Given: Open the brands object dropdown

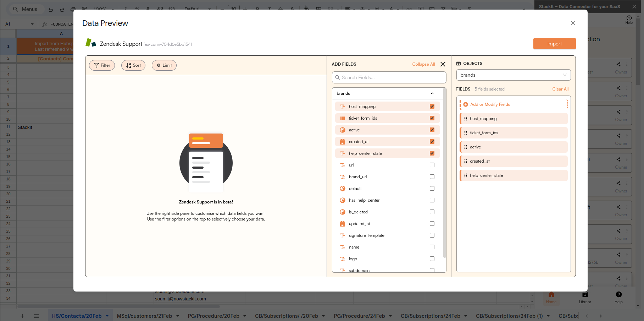Looking at the screenshot, I should click(x=513, y=75).
